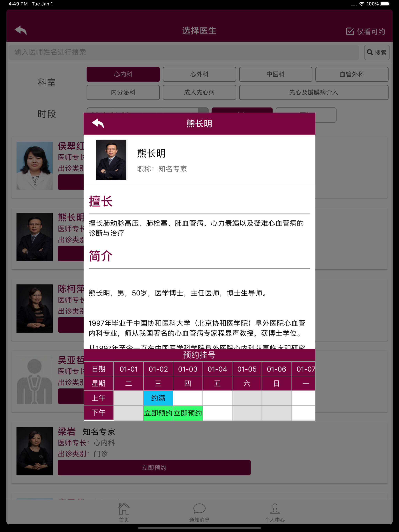The width and height of the screenshot is (399, 532).
Task: Click 熊长明 portrait in the popup
Action: coord(111,160)
